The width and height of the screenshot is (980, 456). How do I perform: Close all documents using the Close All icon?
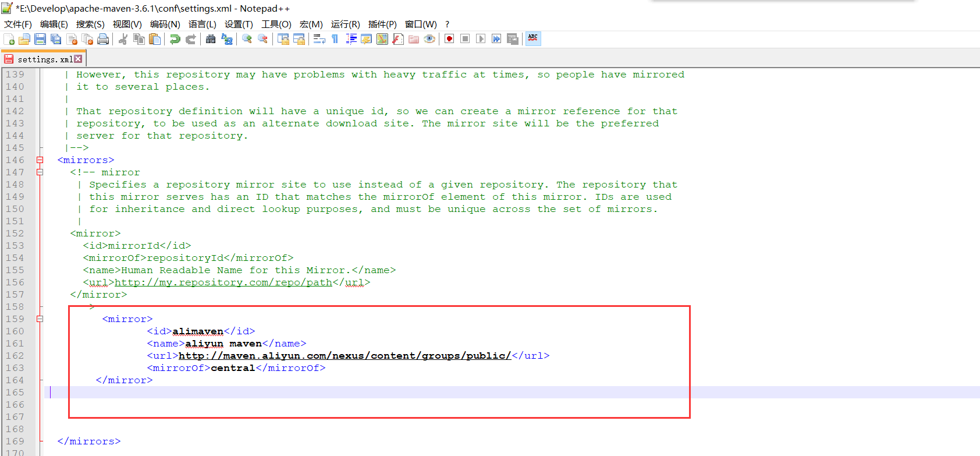88,39
